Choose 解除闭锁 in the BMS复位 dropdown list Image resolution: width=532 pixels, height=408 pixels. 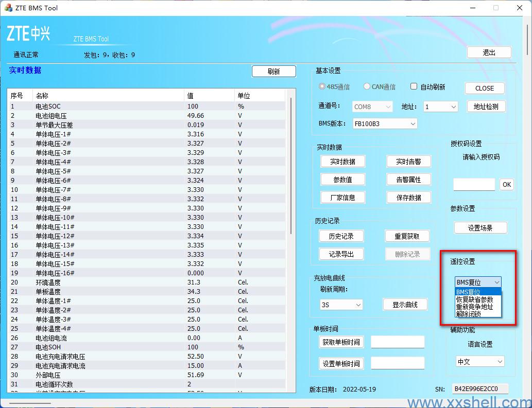[x=471, y=313]
